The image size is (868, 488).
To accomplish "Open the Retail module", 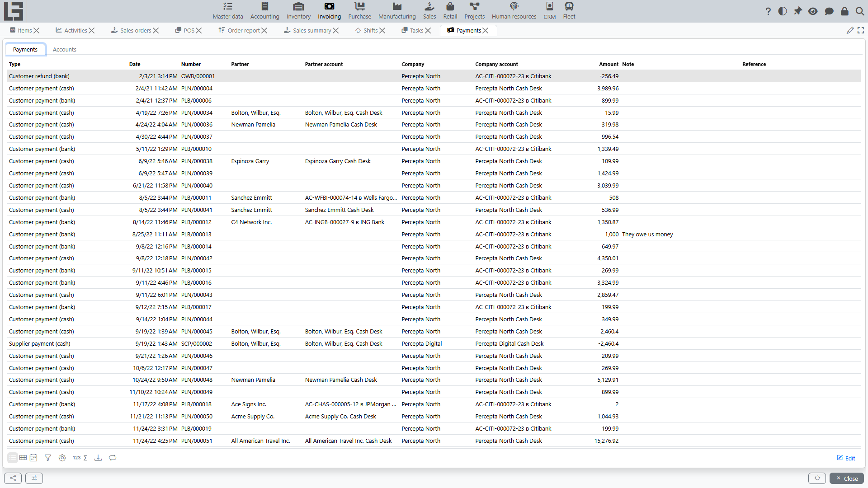I will coord(450,11).
